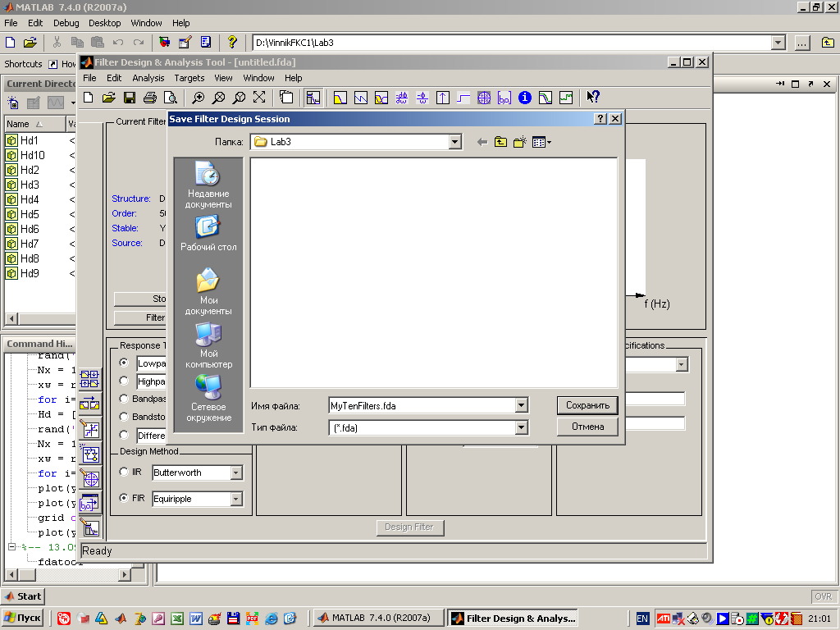The height and width of the screenshot is (630, 840).
Task: Show Phase response plot icon
Action: pos(361,98)
